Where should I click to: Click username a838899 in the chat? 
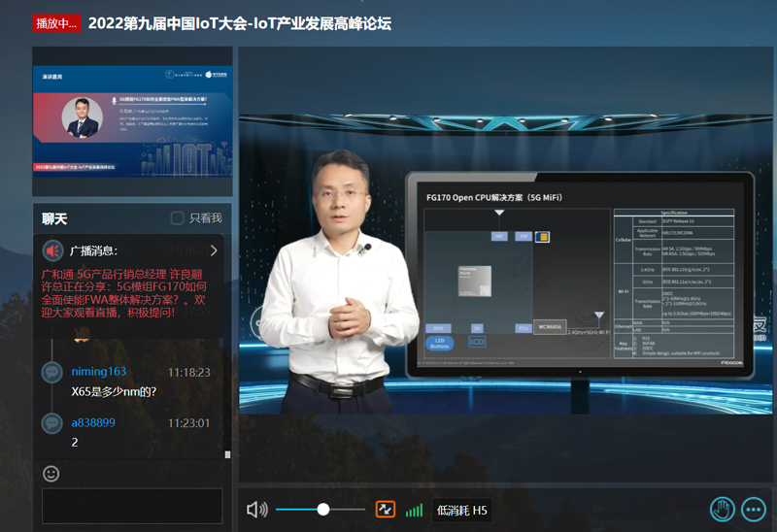(x=93, y=422)
